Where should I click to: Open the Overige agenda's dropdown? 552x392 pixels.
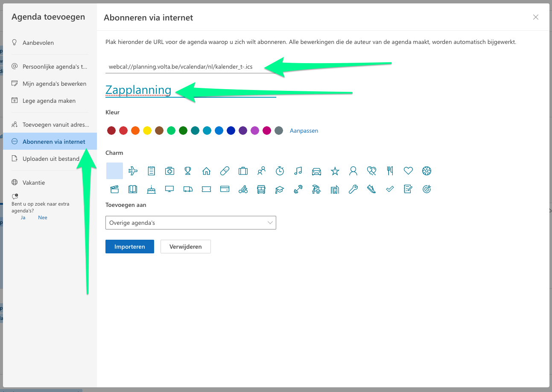click(191, 223)
